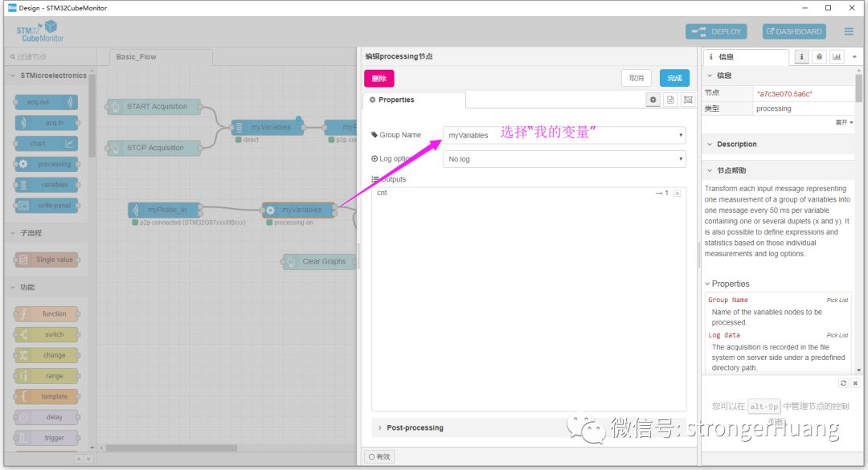This screenshot has height=470, width=868.
Task: Select the 信息 info tab in sidebar
Action: [x=746, y=56]
